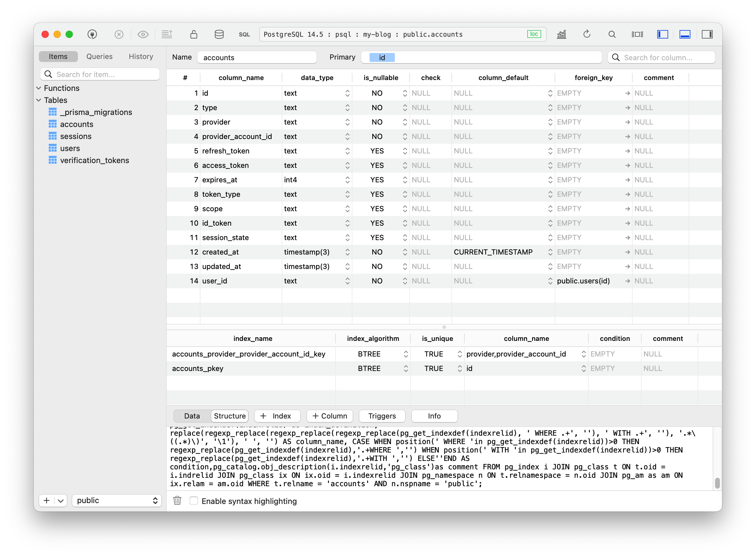Open the metrics chart icon
Viewport: 756px width, 556px height.
[x=562, y=34]
